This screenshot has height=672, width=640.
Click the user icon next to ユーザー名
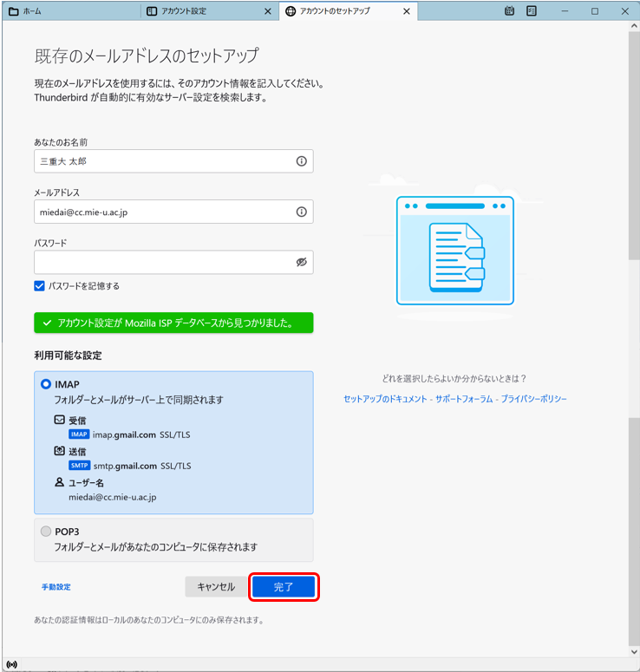(60, 482)
